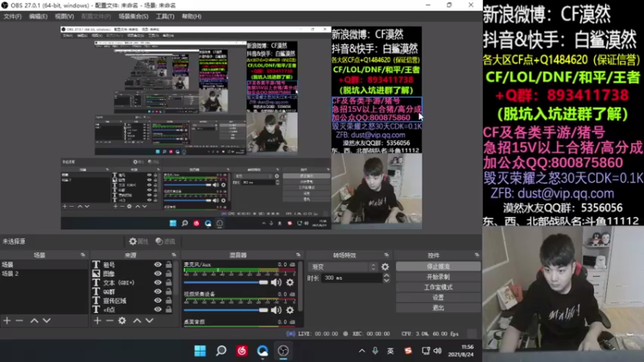Float the 控件 dock panel icon
644x362 pixels.
pos(477,255)
